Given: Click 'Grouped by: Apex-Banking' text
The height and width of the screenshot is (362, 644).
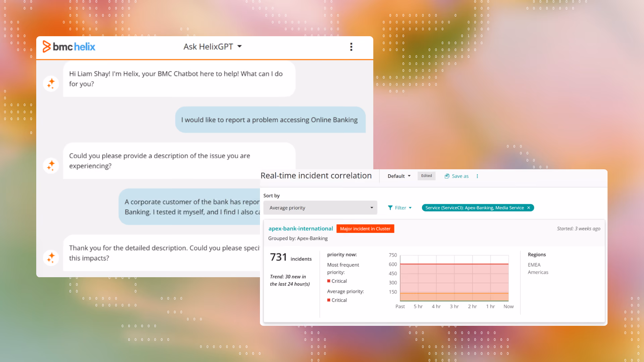Looking at the screenshot, I should click(x=298, y=238).
